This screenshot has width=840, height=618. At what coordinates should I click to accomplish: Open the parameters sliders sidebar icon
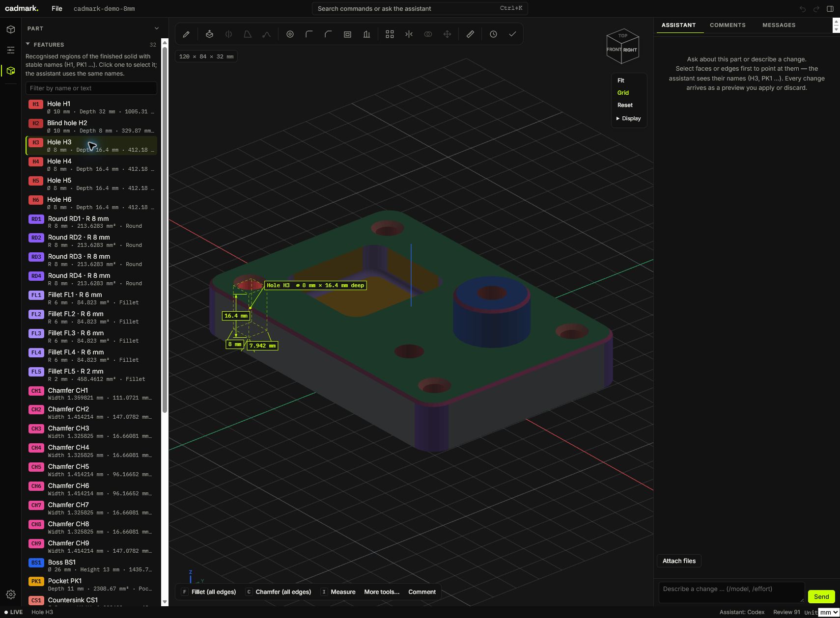(11, 50)
